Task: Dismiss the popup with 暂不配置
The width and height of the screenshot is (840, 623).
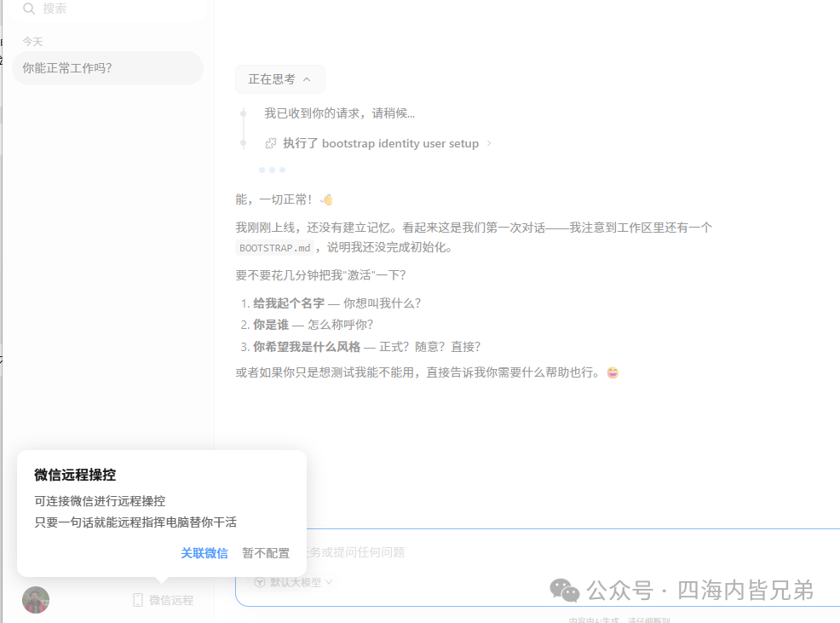Action: [266, 553]
